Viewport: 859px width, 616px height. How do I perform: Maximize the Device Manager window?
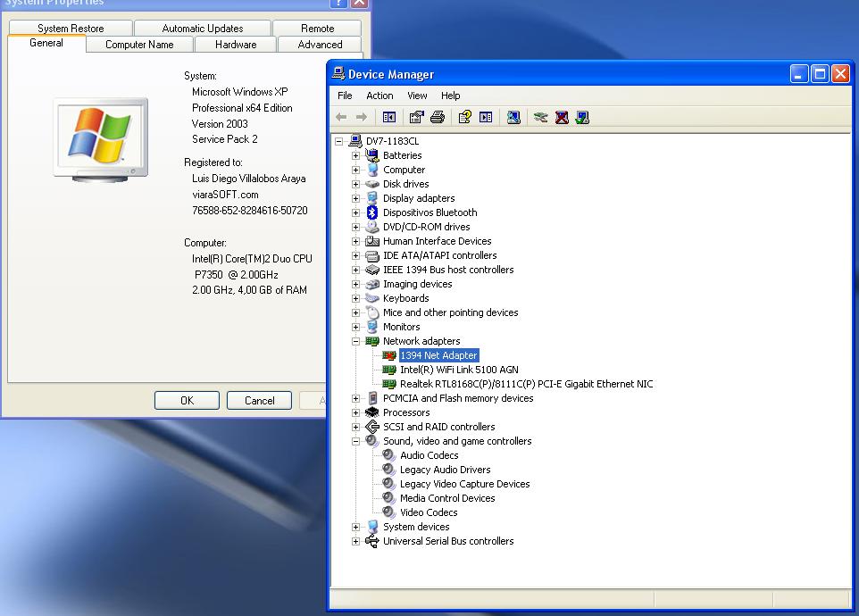[x=820, y=74]
